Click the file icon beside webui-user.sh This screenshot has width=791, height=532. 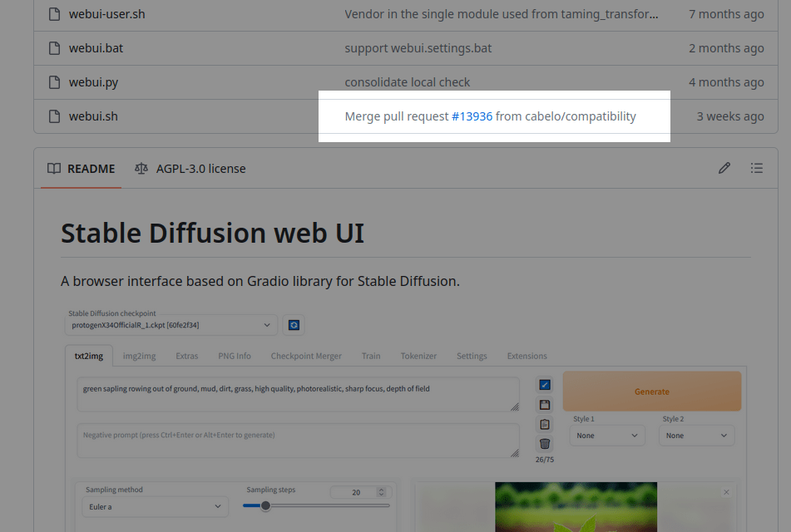[54, 14]
